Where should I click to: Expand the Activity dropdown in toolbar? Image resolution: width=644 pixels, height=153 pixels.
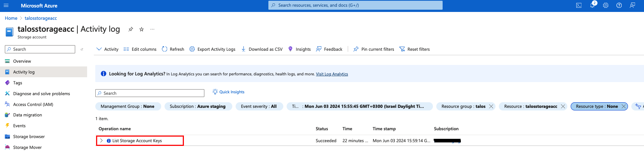point(107,49)
